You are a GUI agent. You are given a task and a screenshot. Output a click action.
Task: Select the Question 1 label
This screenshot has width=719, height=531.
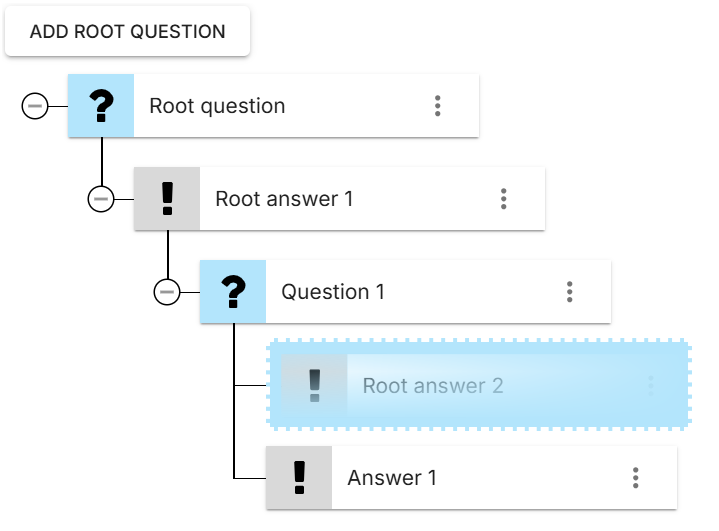[x=333, y=291]
